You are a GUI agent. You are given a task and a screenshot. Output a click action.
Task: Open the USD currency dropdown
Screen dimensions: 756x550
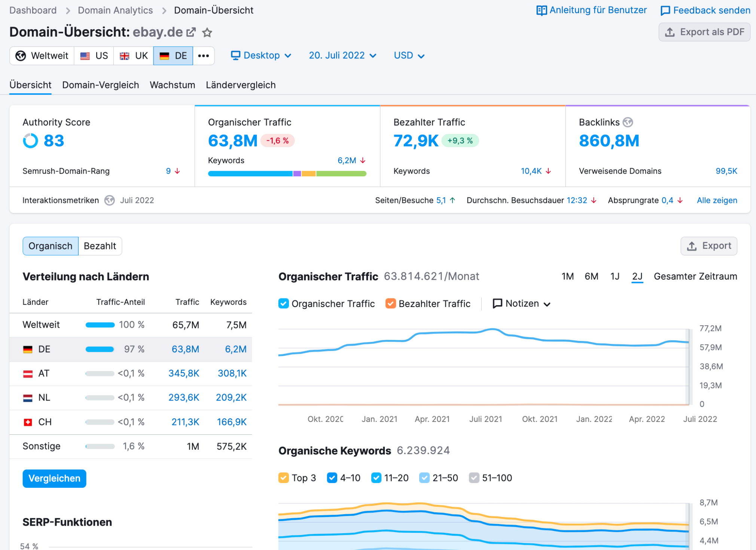pyautogui.click(x=409, y=55)
